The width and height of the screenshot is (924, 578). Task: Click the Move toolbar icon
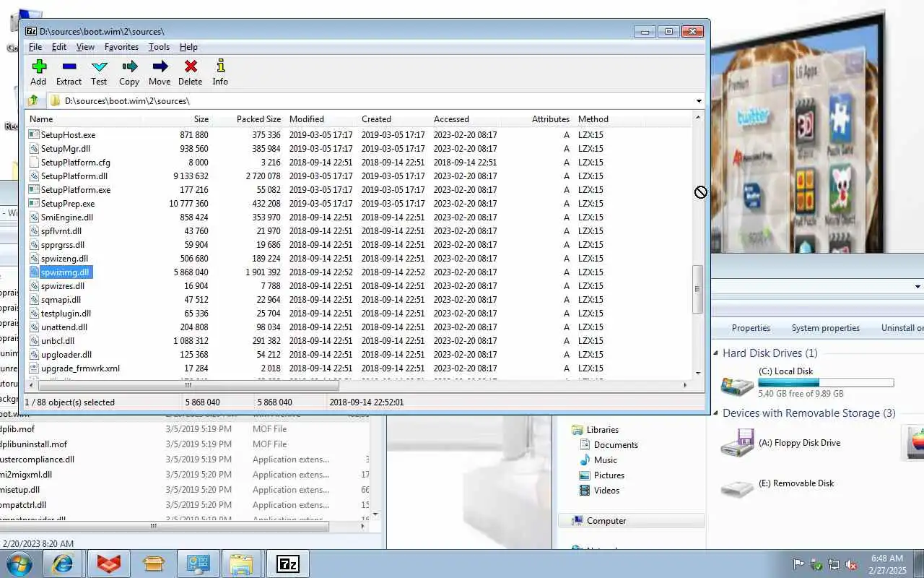tap(160, 66)
